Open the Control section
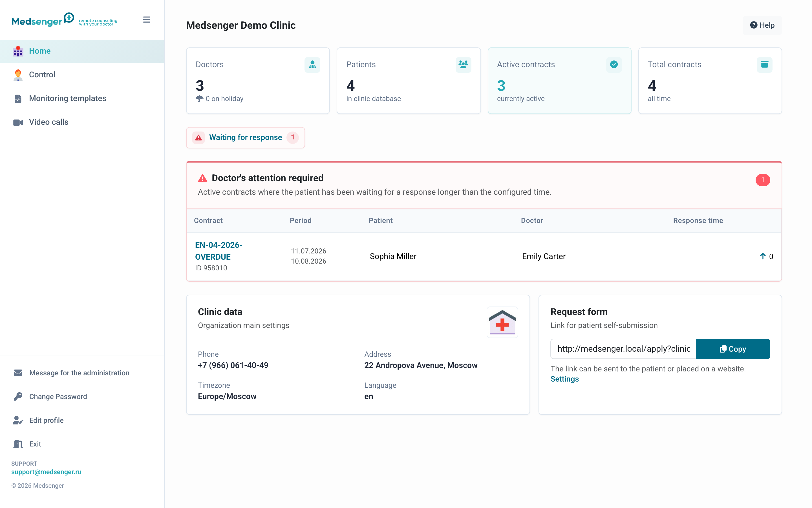This screenshot has width=812, height=508. (82, 75)
